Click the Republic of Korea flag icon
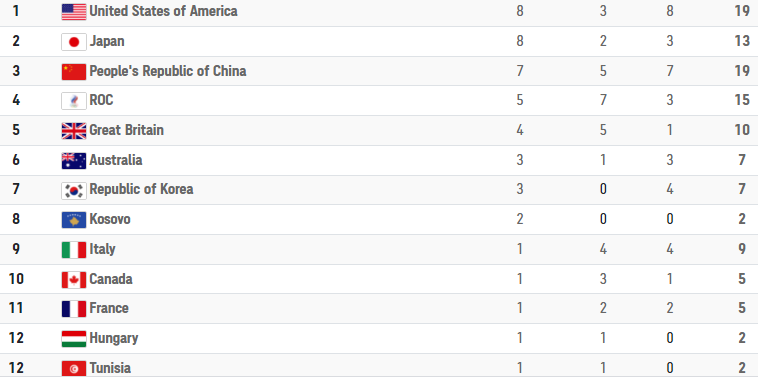758x379 pixels. coord(73,190)
